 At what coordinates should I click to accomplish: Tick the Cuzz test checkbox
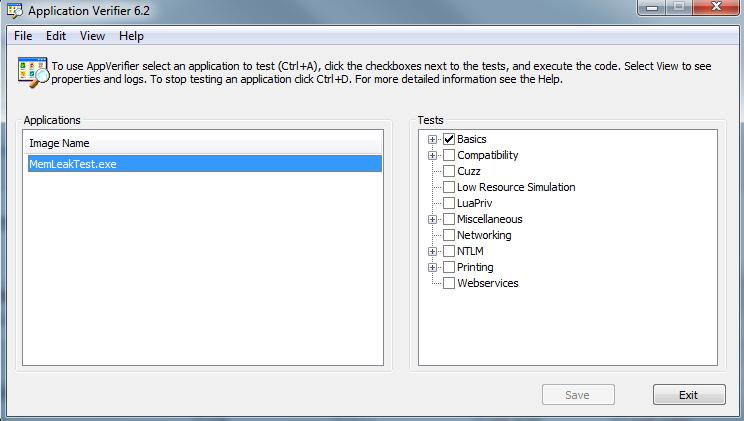click(449, 171)
